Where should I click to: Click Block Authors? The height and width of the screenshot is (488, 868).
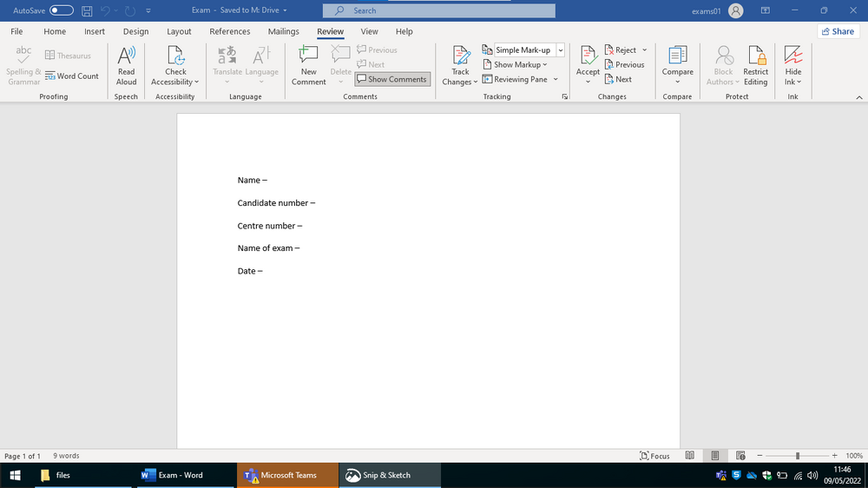tap(723, 66)
